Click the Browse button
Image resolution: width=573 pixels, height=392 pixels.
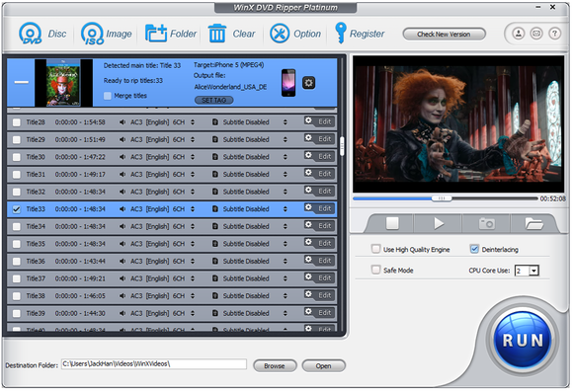point(275,365)
